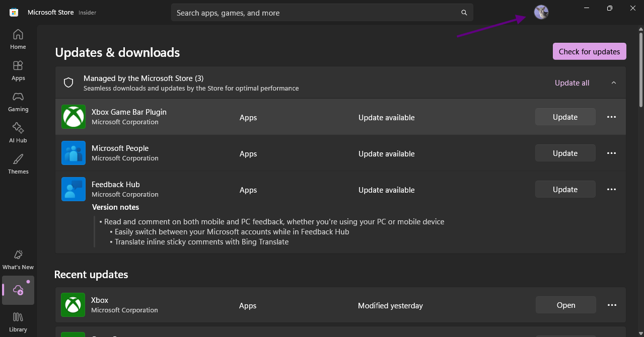Click Update available status for Xbox Game Bar Plugin
The image size is (644, 337).
tap(386, 118)
